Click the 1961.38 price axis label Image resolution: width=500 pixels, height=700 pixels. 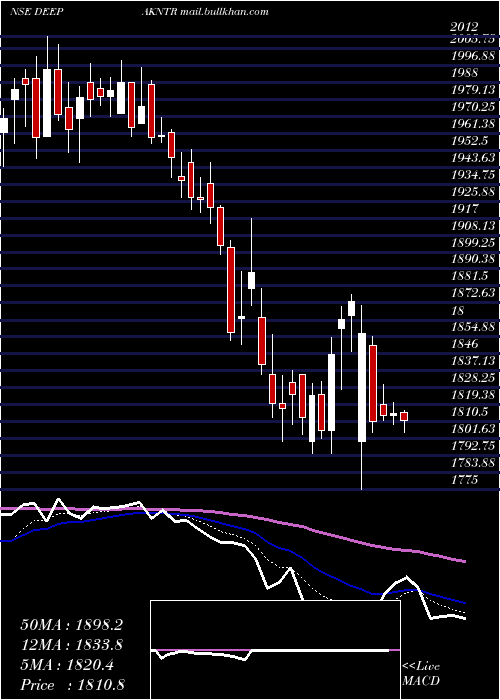point(472,124)
